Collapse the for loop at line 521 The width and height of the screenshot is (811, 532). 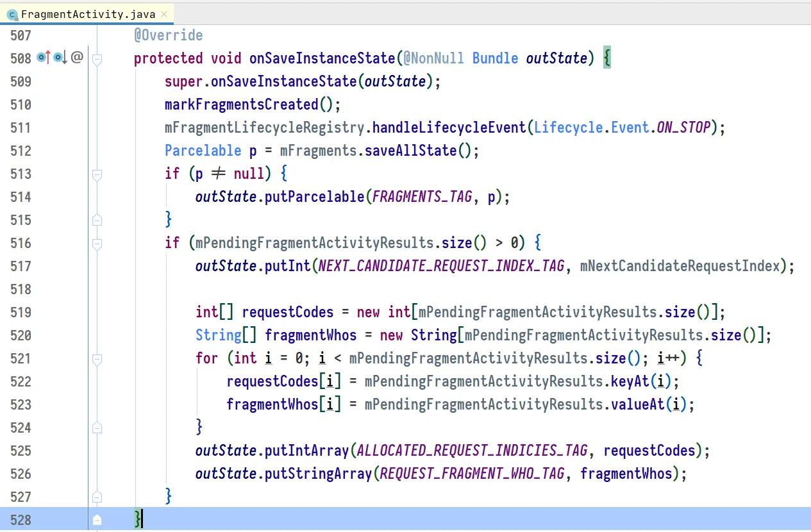click(x=97, y=359)
